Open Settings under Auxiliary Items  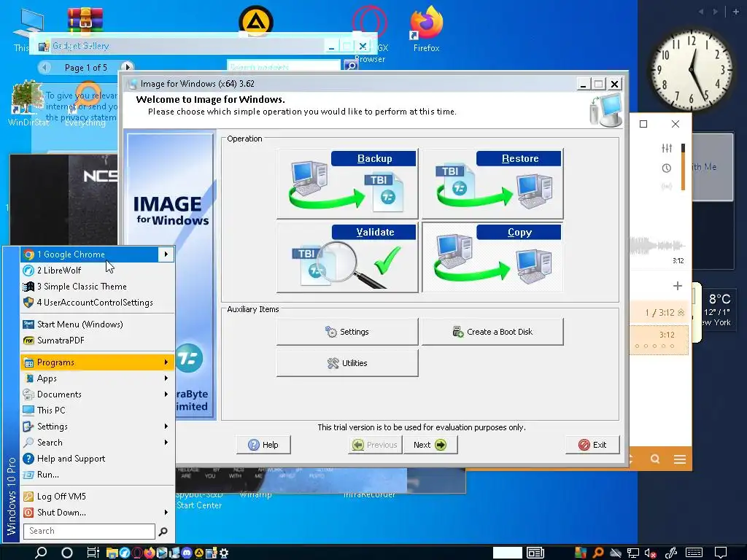coord(347,332)
